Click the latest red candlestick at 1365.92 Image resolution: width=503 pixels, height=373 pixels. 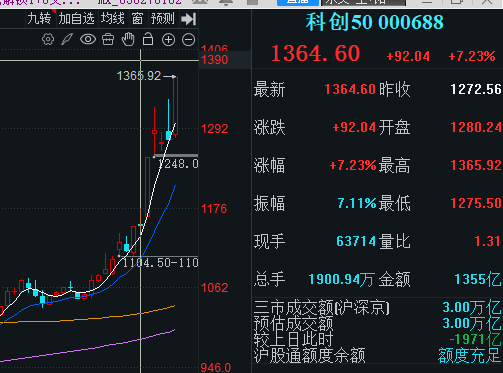point(176,106)
